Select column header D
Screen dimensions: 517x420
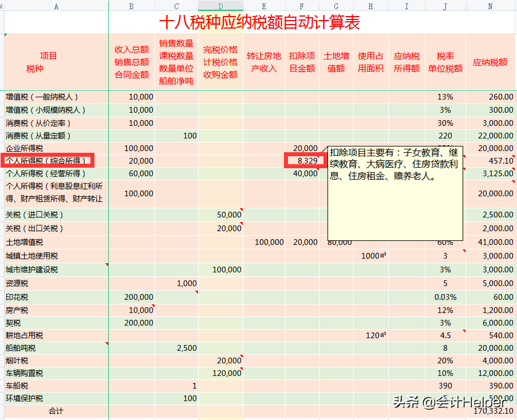pos(220,6)
